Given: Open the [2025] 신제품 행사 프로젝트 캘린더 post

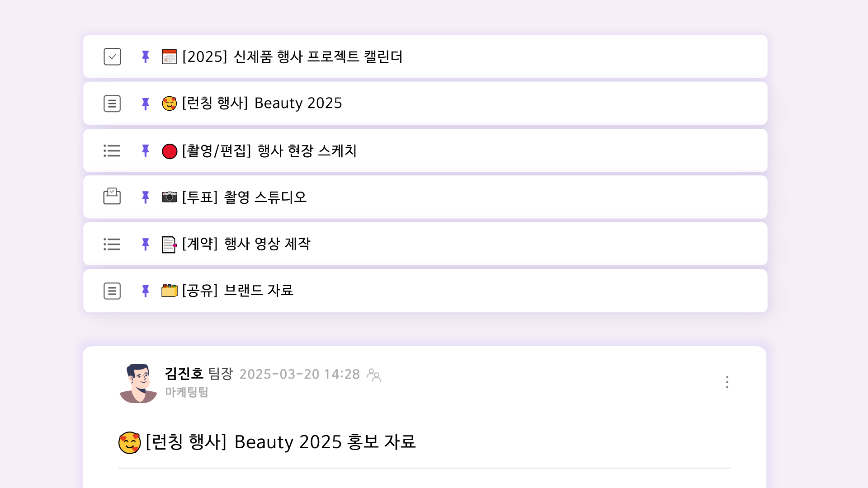Looking at the screenshot, I should pyautogui.click(x=292, y=57).
